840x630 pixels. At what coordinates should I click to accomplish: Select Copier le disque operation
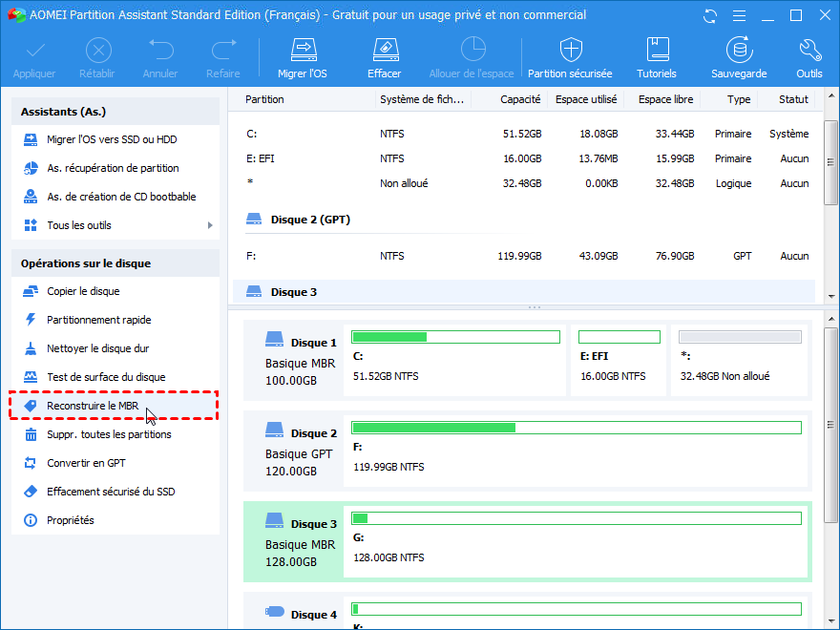click(115, 291)
